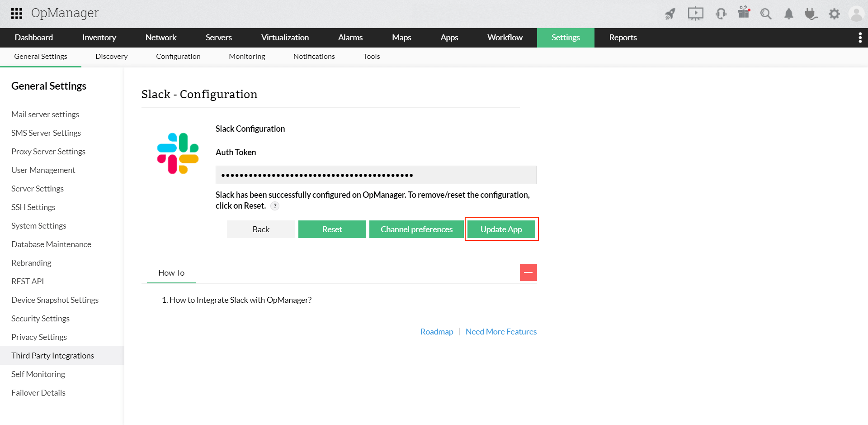
Task: Open the video presentation monitor icon
Action: click(x=695, y=14)
